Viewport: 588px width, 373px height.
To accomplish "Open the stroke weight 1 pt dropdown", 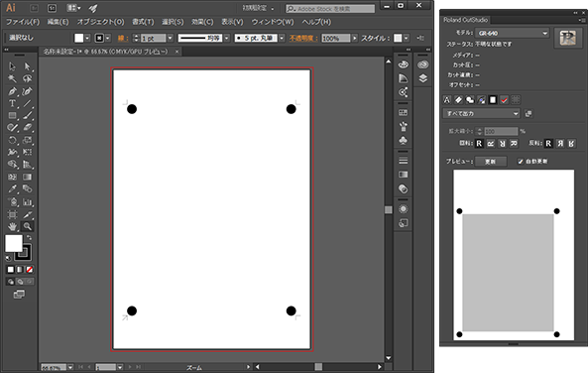I will (170, 38).
